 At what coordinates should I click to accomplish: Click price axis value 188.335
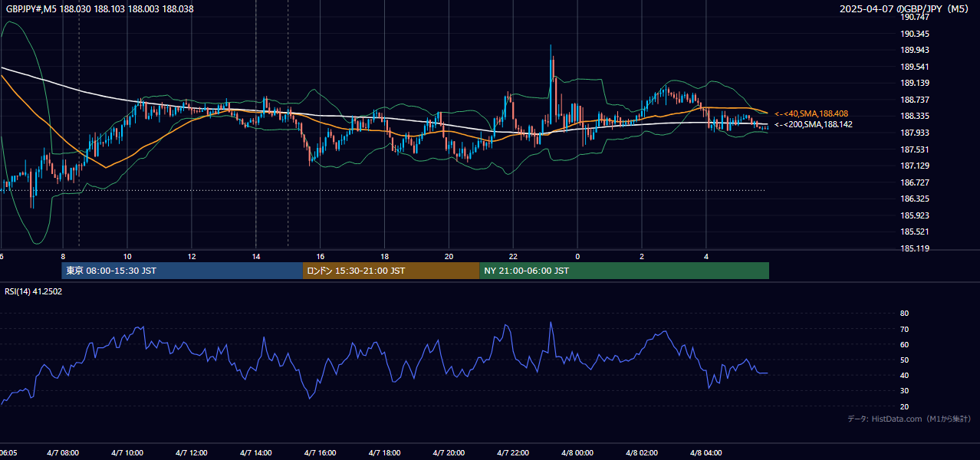point(916,117)
